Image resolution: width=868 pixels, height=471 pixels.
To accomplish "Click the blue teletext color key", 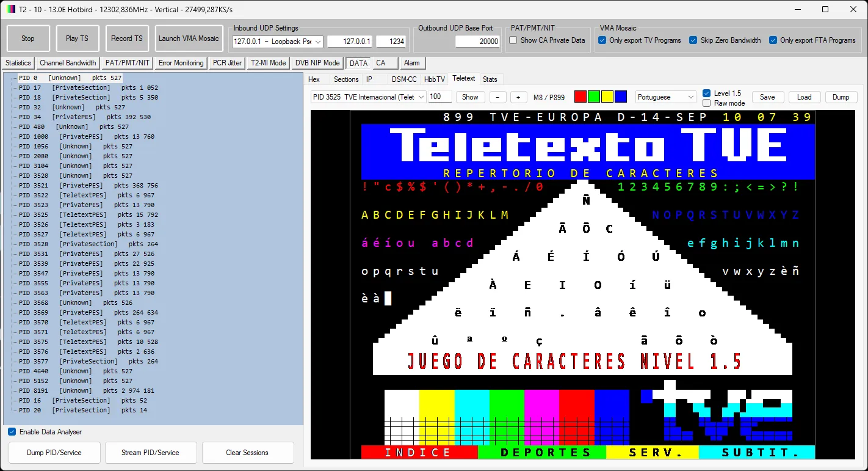I will click(621, 97).
